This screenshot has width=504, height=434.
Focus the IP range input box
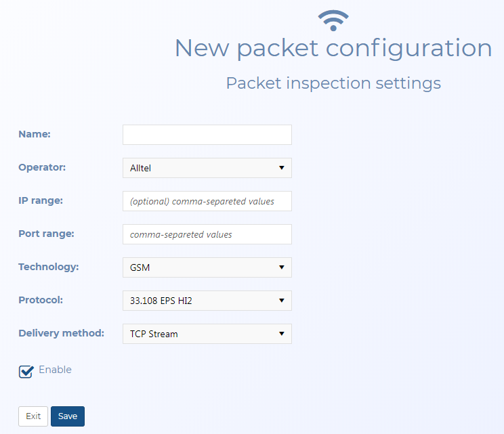(x=207, y=201)
